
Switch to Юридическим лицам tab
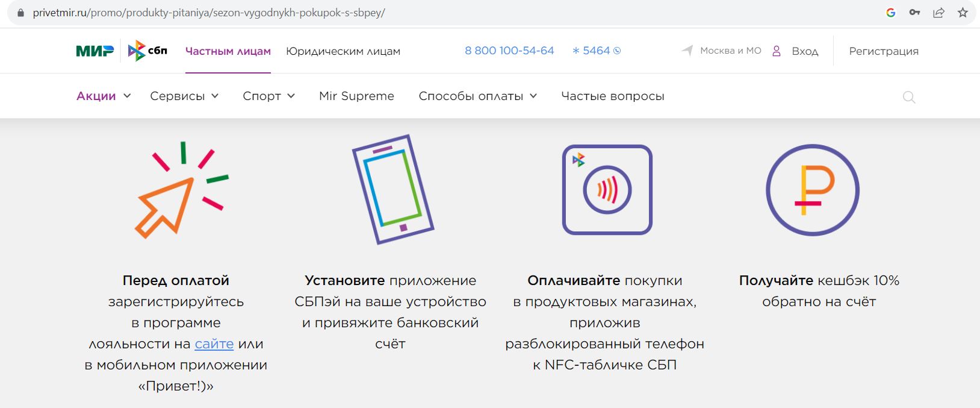click(x=343, y=51)
